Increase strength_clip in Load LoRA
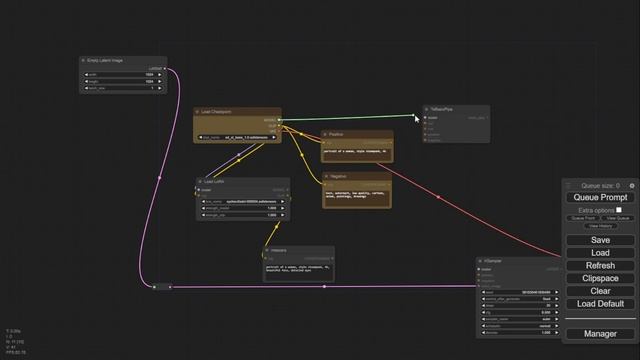Image resolution: width=640 pixels, height=360 pixels. [282, 215]
